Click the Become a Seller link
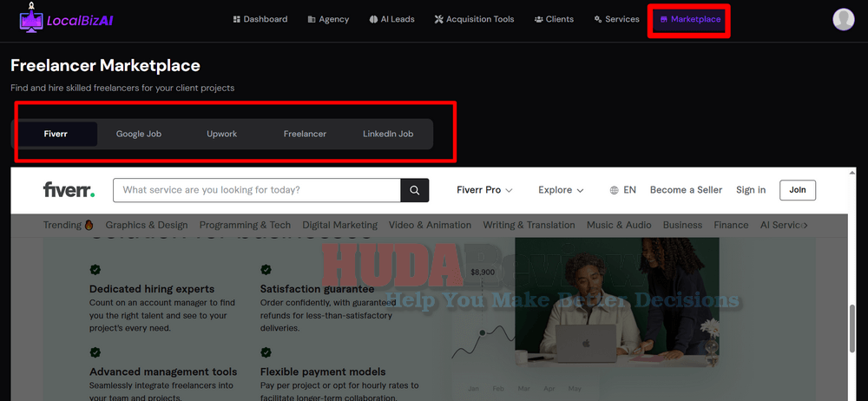Viewport: 868px width, 401px height. point(686,190)
